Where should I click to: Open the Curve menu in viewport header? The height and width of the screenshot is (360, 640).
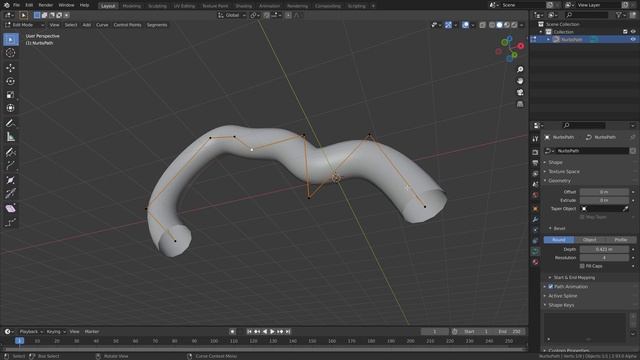pyautogui.click(x=102, y=25)
